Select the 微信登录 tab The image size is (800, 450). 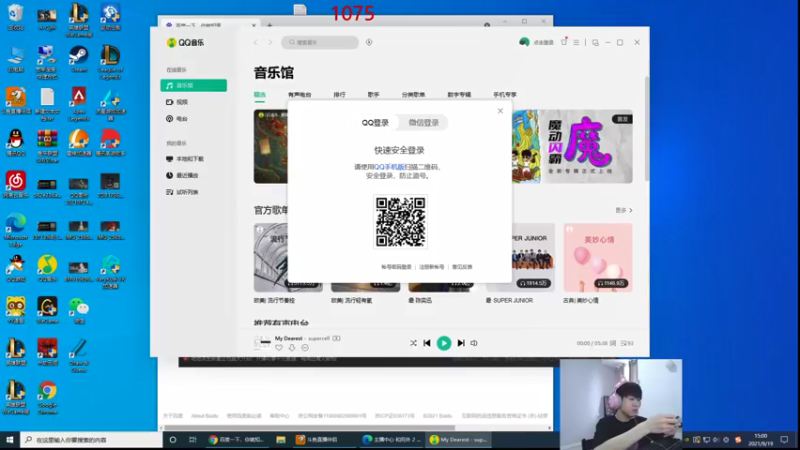pos(423,122)
